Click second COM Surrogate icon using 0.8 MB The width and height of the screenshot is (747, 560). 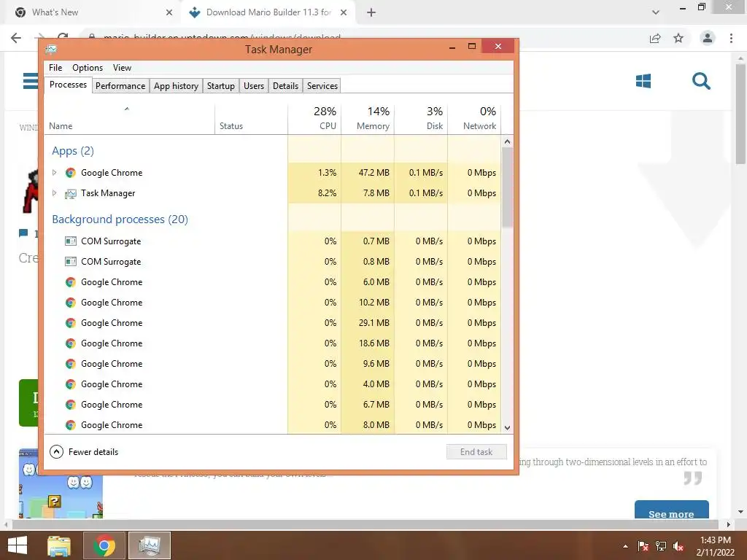pyautogui.click(x=71, y=262)
